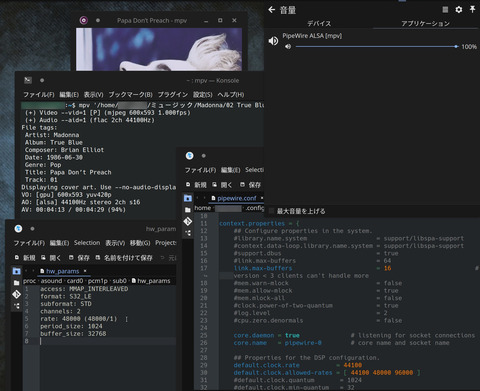Open the Konsole ファイル(F) menu
Viewport: 480px width, 391px height.
(x=39, y=95)
